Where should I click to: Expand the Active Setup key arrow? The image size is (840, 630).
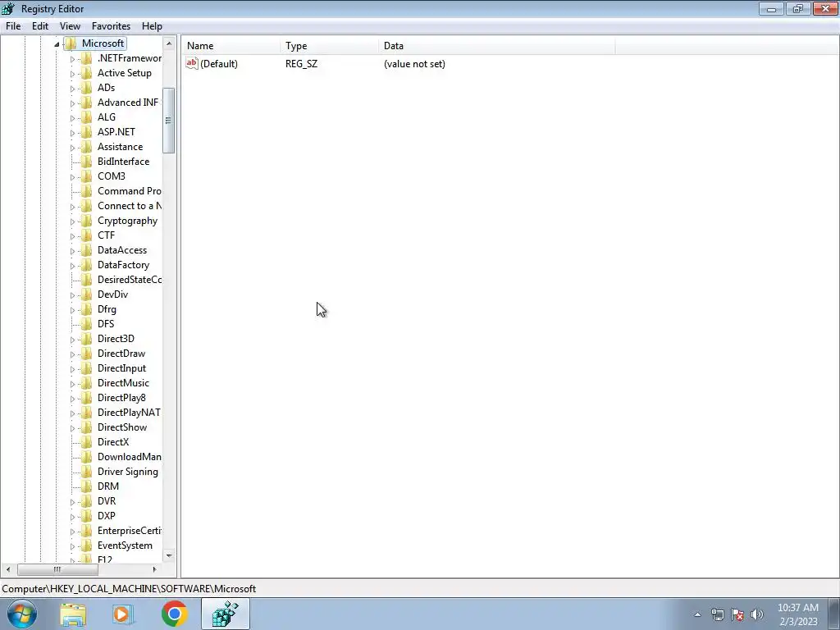(72, 74)
